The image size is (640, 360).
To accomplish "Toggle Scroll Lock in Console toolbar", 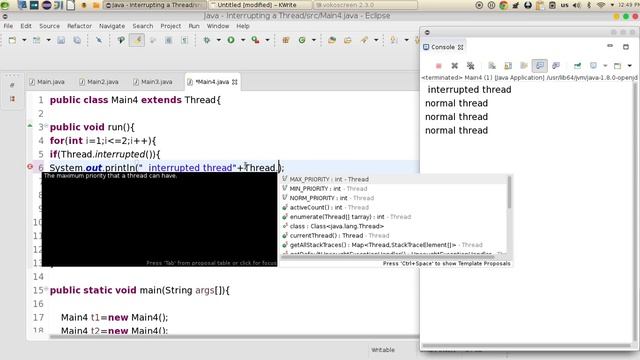I will [x=508, y=66].
